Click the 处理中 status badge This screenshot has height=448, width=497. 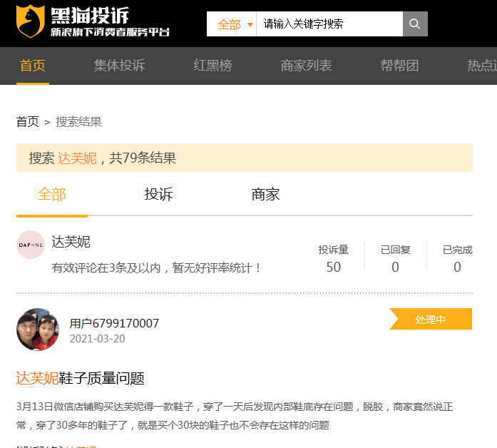(431, 319)
